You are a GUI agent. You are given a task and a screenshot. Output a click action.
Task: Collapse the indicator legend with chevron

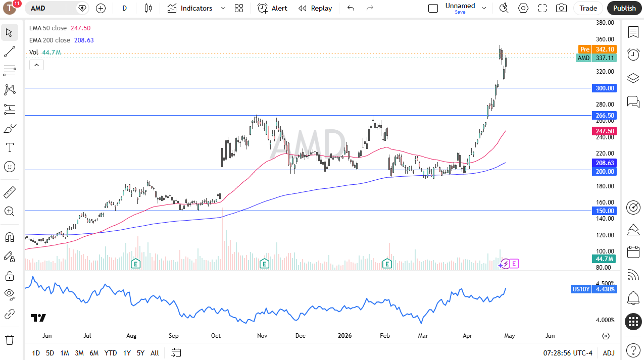[37, 65]
